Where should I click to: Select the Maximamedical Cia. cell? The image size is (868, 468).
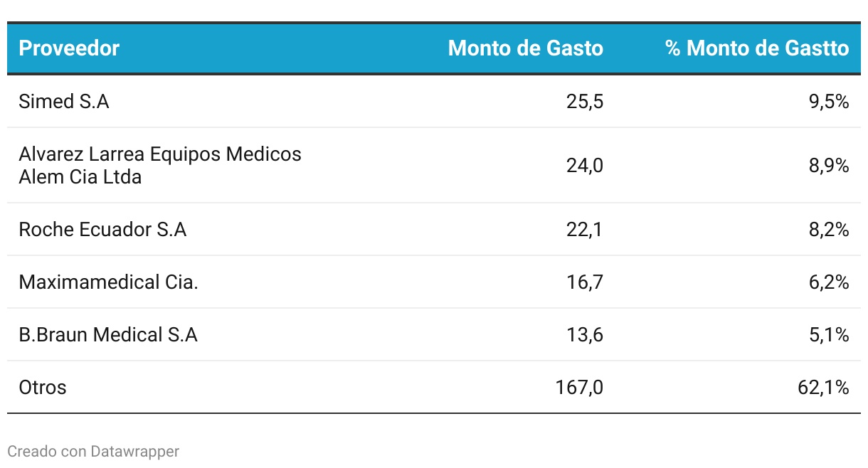coord(108,282)
